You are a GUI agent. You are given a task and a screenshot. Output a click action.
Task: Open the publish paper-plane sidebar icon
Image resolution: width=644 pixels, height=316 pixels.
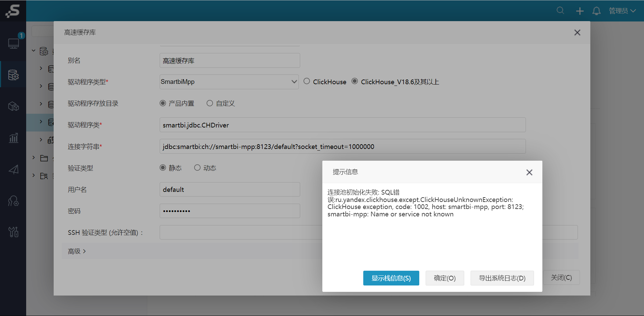coord(13,169)
